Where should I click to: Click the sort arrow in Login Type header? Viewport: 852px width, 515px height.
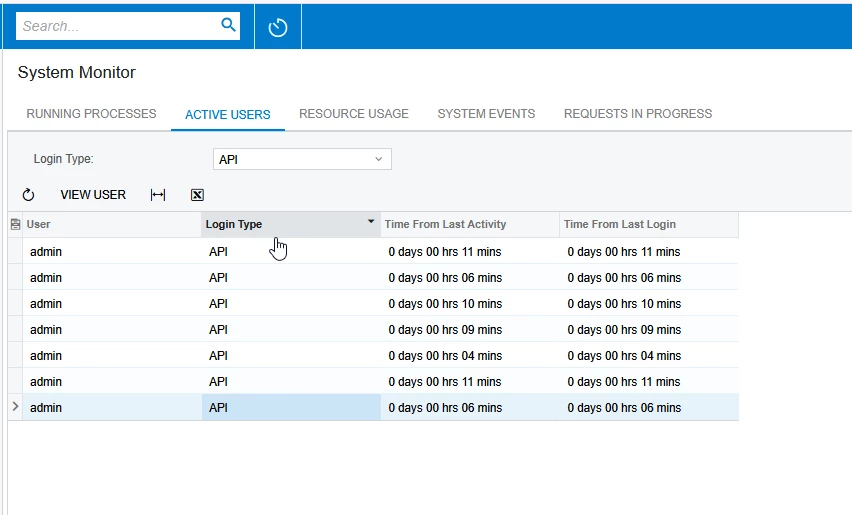(x=371, y=221)
